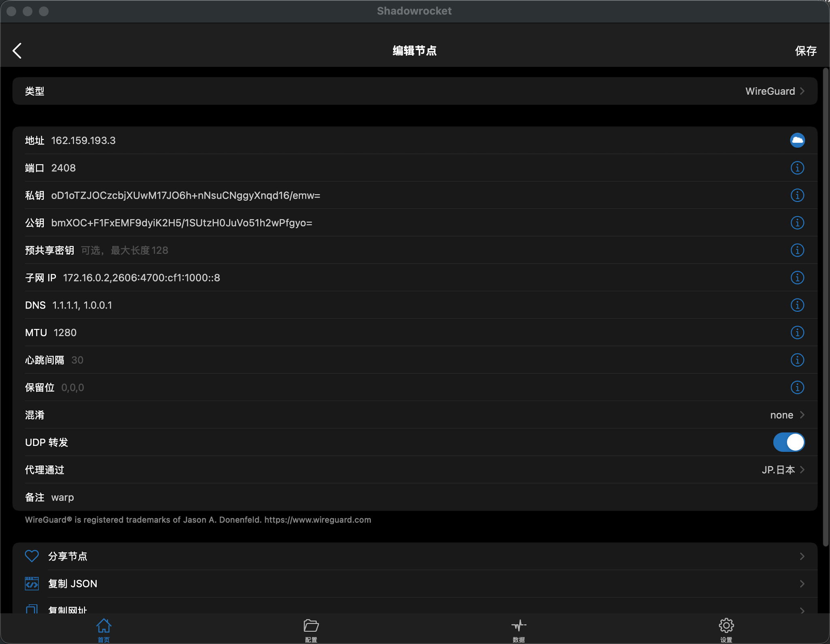Click the vertical scrollbar on right edge
This screenshot has width=830, height=644.
(826, 308)
